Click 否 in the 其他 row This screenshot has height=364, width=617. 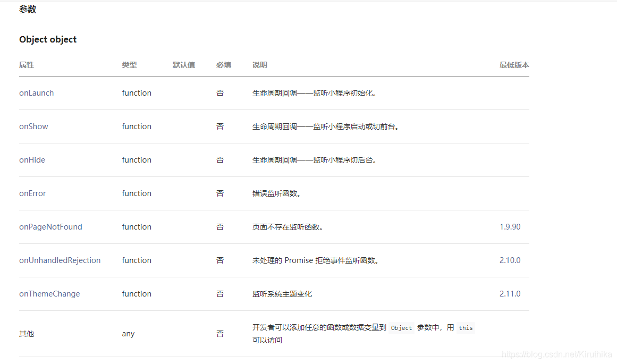220,334
